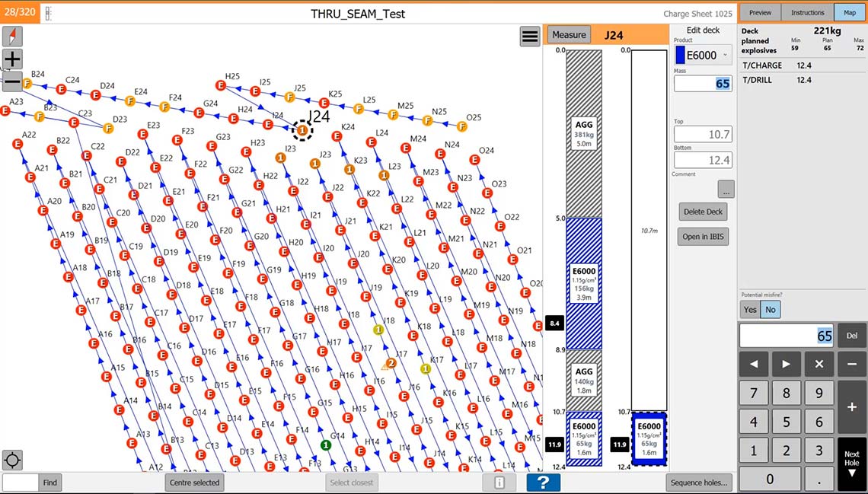Advance with the Next Hole arrow
868x494 pixels.
(x=851, y=464)
